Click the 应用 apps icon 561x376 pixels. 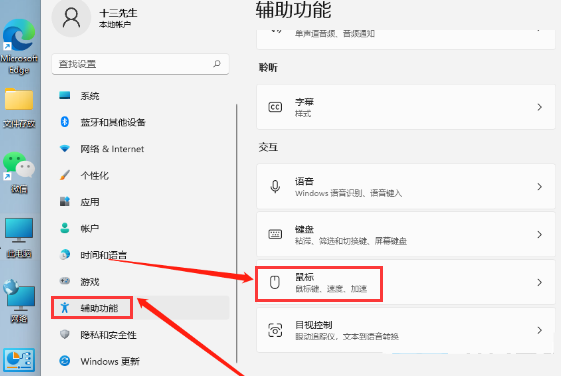point(65,201)
